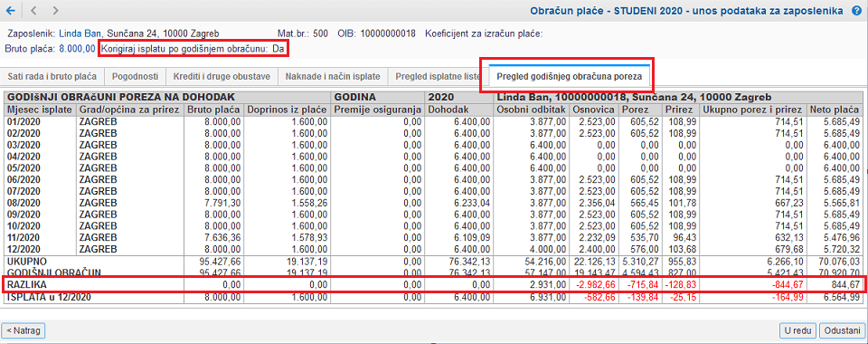
Task: Click the Osnovica column header
Action: 595,110
